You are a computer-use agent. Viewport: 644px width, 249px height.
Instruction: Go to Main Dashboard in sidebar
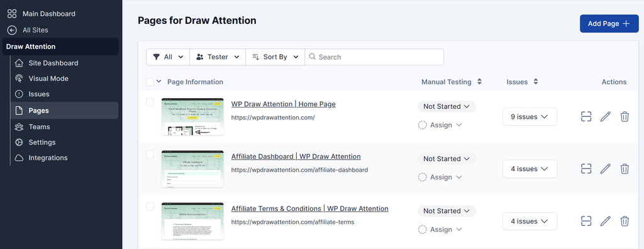pos(49,14)
